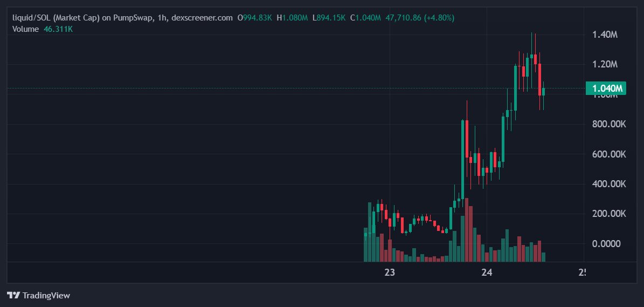Click the tallest red volume bar
Image resolution: width=644 pixels, height=307 pixels.
click(x=467, y=230)
